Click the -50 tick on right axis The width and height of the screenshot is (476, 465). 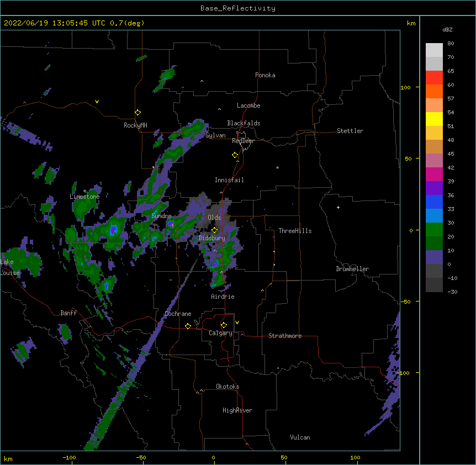[405, 302]
